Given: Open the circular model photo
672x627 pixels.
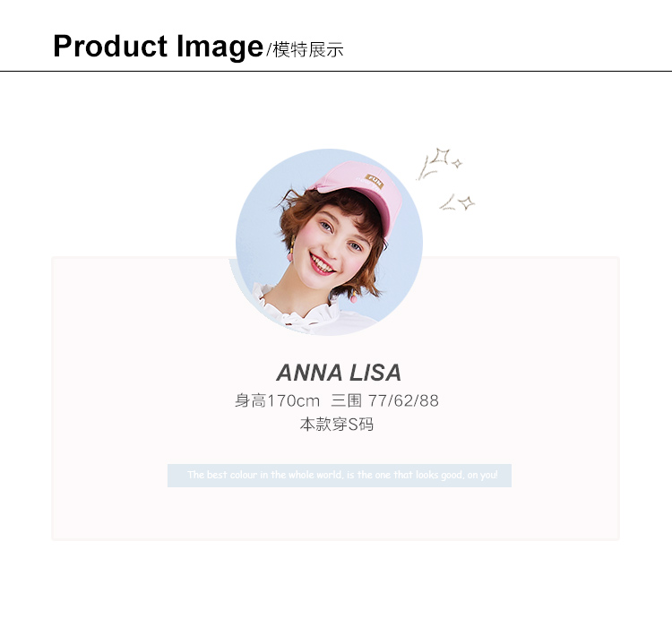Looking at the screenshot, I should pyautogui.click(x=329, y=242).
